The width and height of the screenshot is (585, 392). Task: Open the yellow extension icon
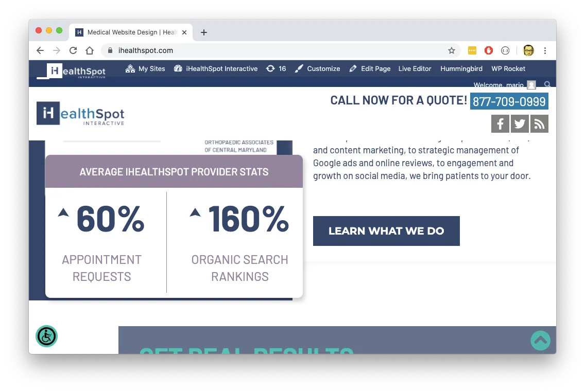point(472,50)
